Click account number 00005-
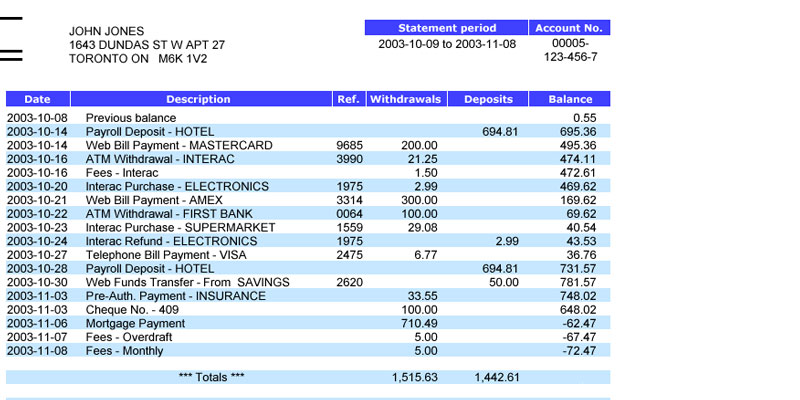Viewport: 800px width, 400px height. pyautogui.click(x=570, y=43)
